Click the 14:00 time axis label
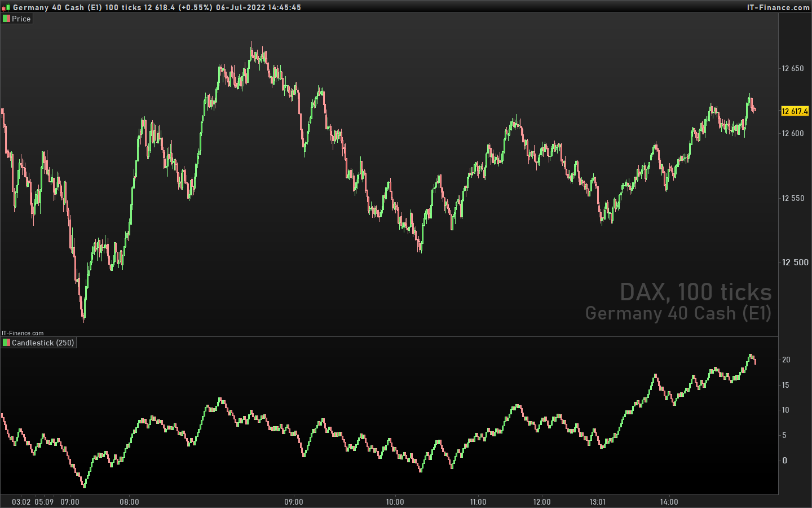Viewport: 812px width, 508px height. pos(669,502)
